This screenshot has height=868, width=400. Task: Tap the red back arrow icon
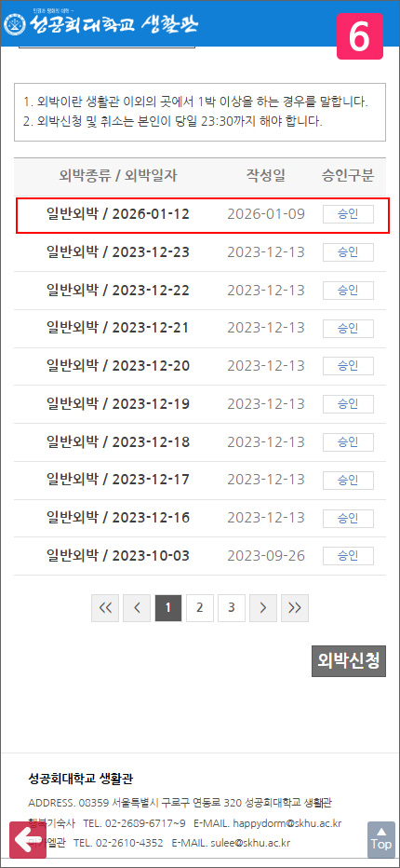coord(28,840)
